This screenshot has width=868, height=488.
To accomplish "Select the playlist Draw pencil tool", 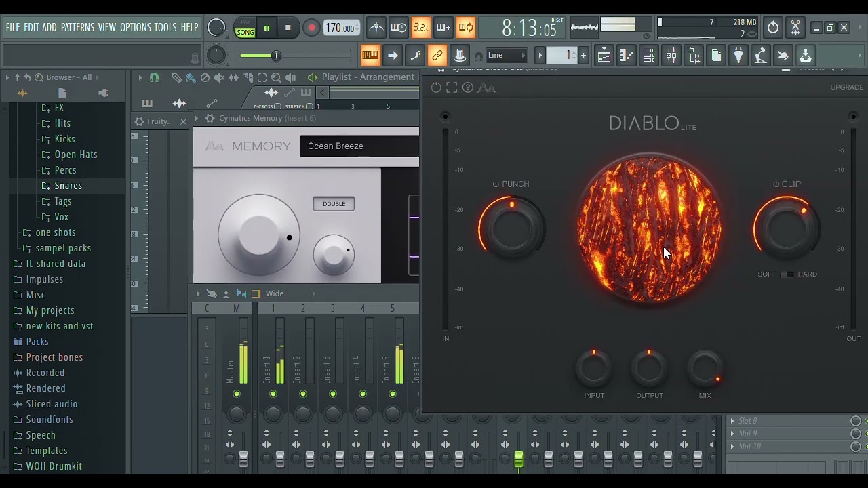I will (176, 78).
